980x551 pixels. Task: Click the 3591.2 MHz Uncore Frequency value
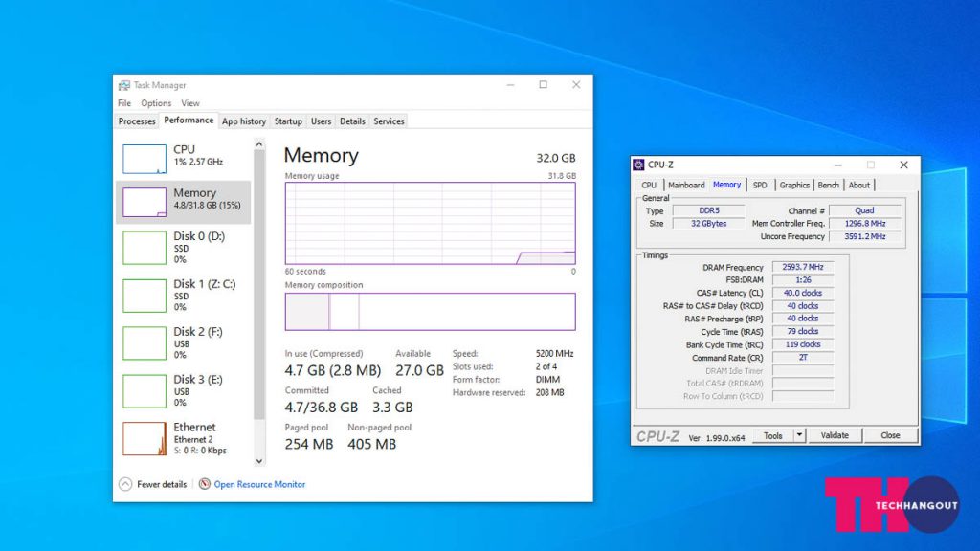[865, 236]
